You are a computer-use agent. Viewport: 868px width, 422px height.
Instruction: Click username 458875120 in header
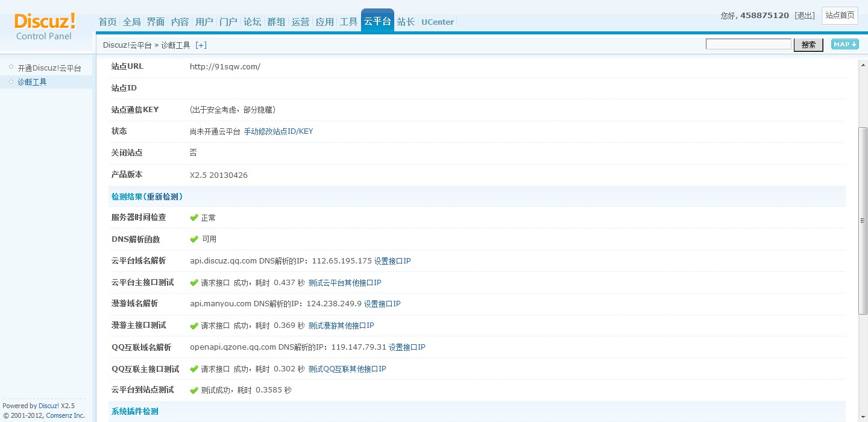[x=764, y=16]
